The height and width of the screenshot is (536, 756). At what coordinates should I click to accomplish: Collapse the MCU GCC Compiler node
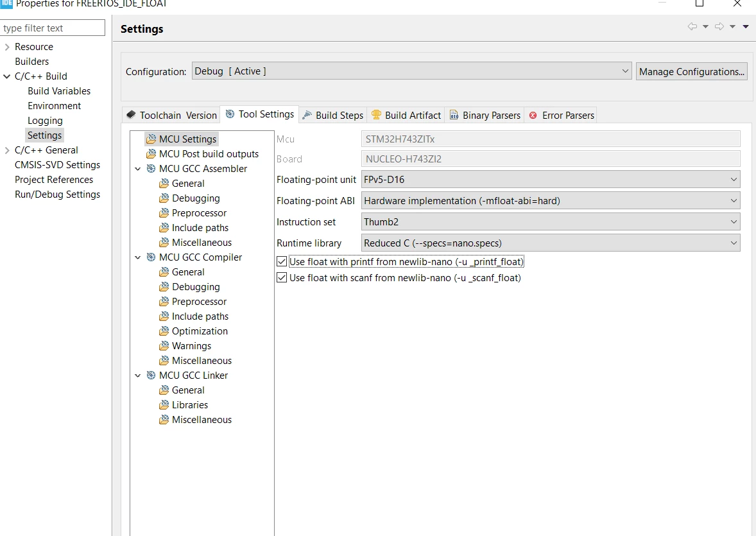pos(138,257)
